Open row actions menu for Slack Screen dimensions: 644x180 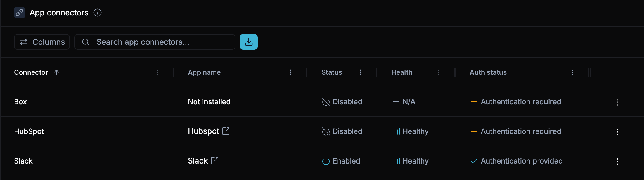point(617,161)
